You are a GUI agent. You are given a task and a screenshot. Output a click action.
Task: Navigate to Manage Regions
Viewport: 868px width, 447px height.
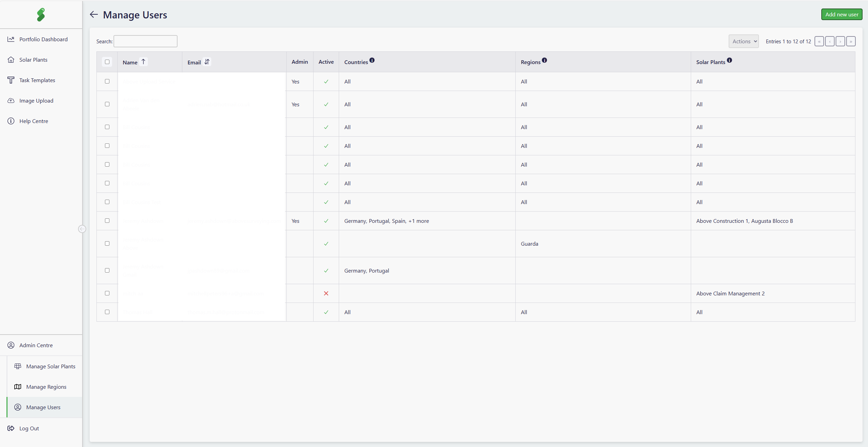tap(46, 387)
